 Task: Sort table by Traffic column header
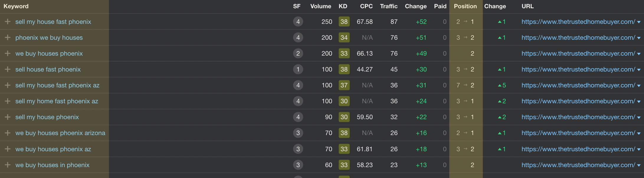(389, 6)
